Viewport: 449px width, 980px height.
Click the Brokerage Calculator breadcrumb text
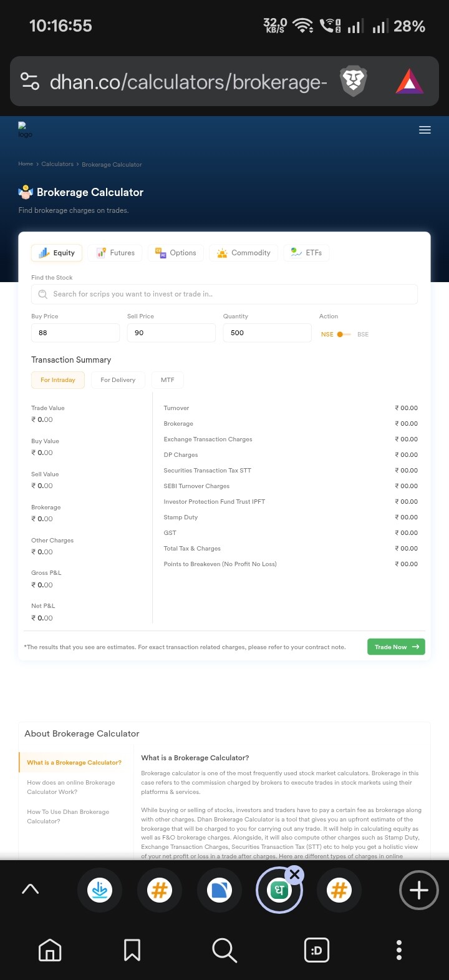[112, 165]
